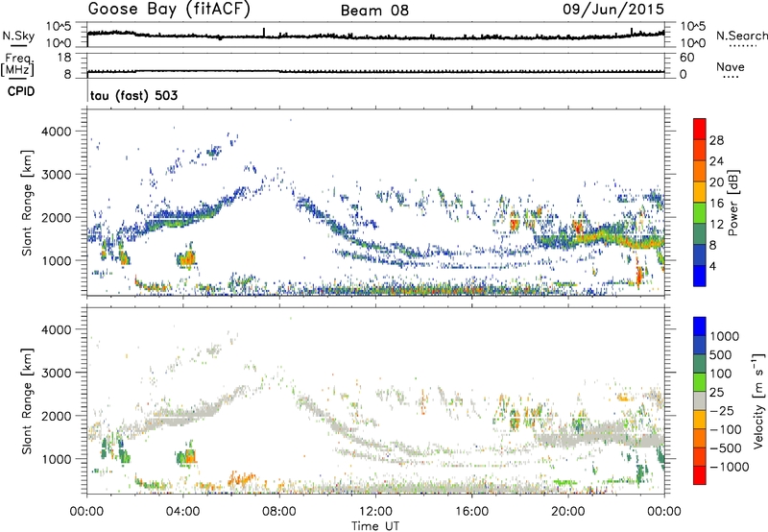Click the '20:00' time axis label
This screenshot has height=532, width=768.
[x=568, y=511]
